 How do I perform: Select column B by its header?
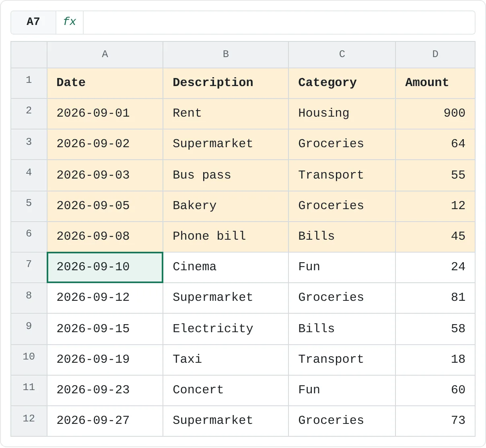pos(226,55)
